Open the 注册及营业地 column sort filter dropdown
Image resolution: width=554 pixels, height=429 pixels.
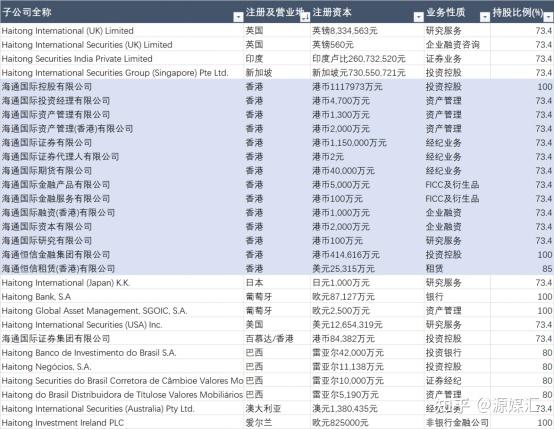point(305,17)
